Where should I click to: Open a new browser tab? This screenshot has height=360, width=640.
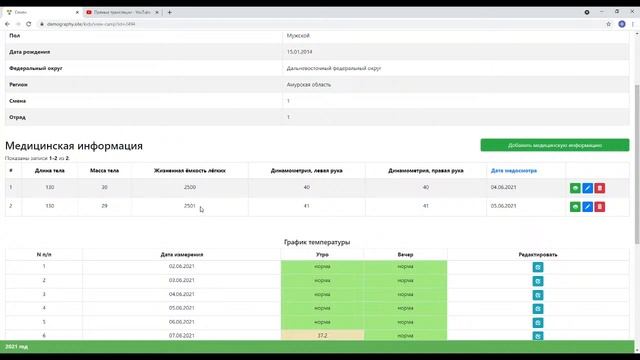(169, 12)
